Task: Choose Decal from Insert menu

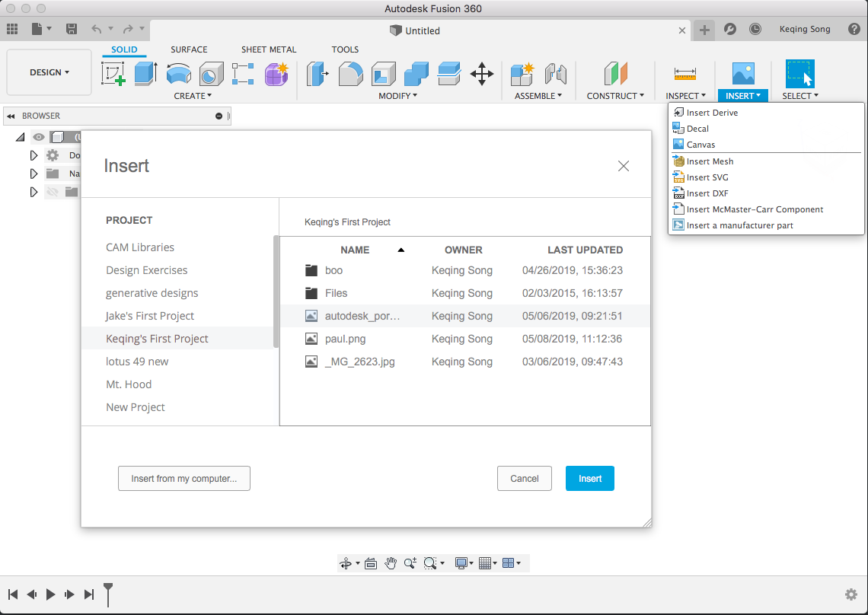Action: tap(766, 129)
